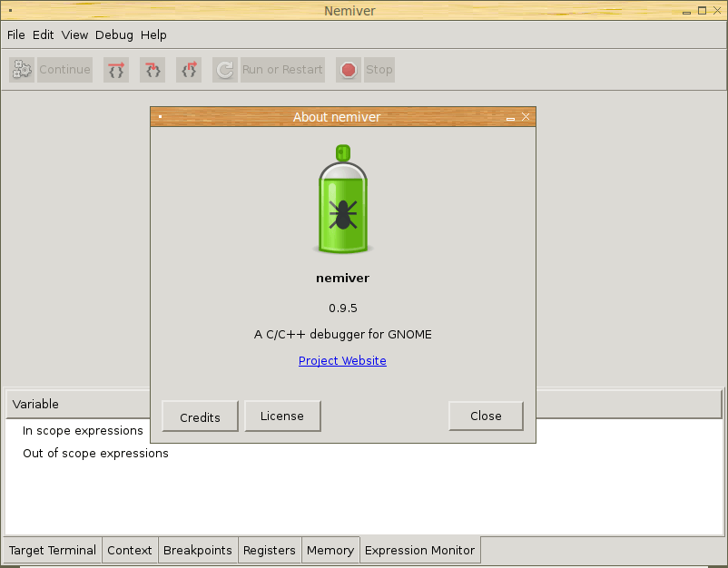Open the View menu
The width and height of the screenshot is (728, 568).
[x=74, y=34]
